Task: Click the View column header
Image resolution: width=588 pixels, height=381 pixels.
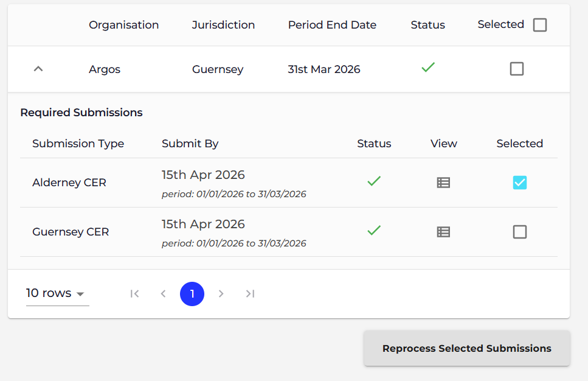Action: point(444,144)
